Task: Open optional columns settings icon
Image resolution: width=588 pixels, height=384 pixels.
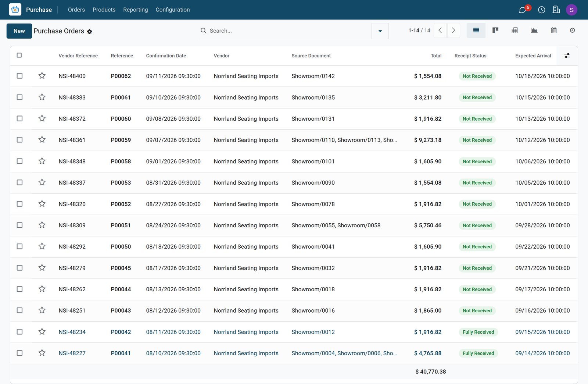Action: click(567, 56)
